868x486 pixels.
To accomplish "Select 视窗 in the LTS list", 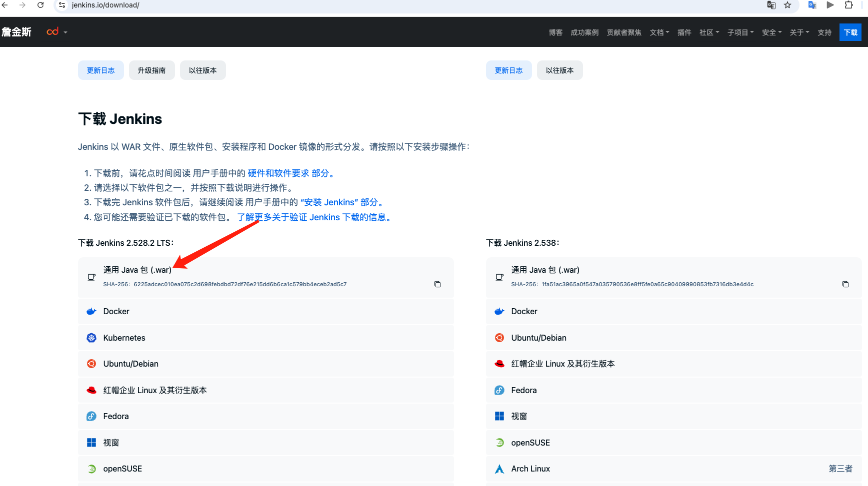I will [x=266, y=443].
